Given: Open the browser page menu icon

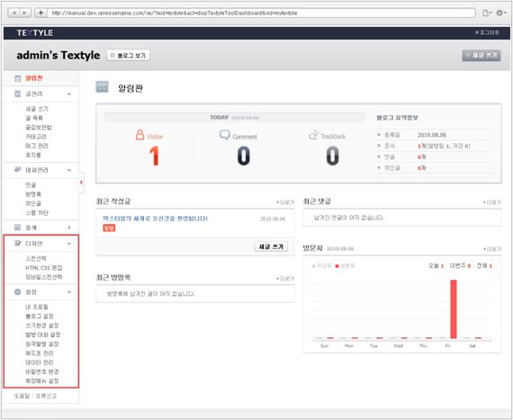Looking at the screenshot, I should (487, 13).
